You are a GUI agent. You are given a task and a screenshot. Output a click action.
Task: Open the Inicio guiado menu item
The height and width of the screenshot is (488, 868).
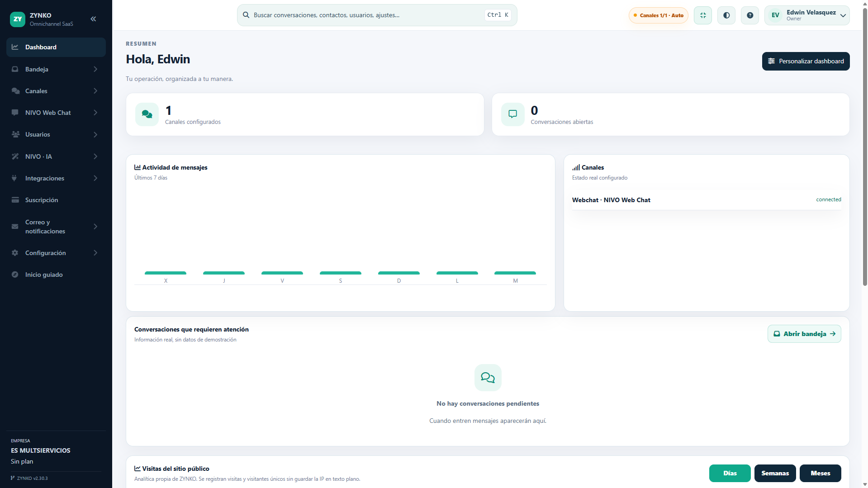point(56,275)
